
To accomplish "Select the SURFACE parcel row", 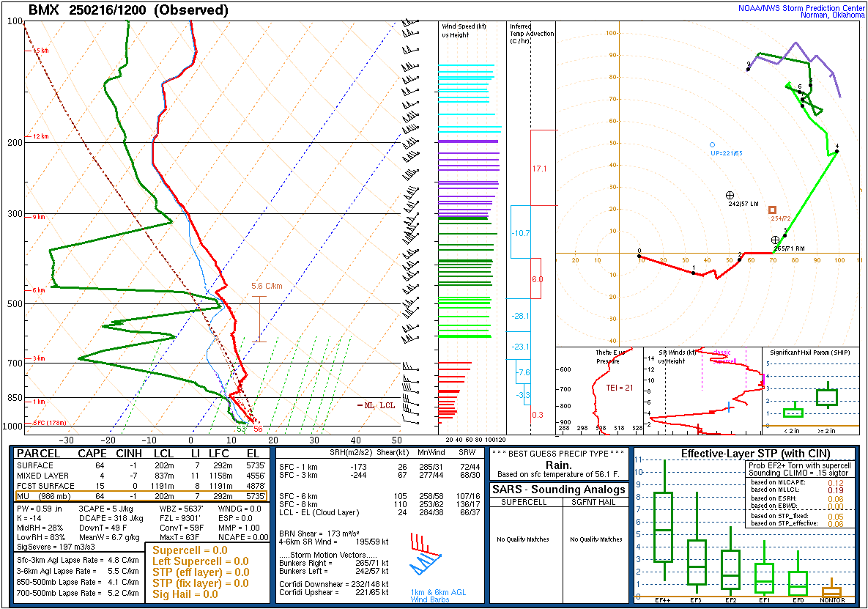I will (142, 465).
